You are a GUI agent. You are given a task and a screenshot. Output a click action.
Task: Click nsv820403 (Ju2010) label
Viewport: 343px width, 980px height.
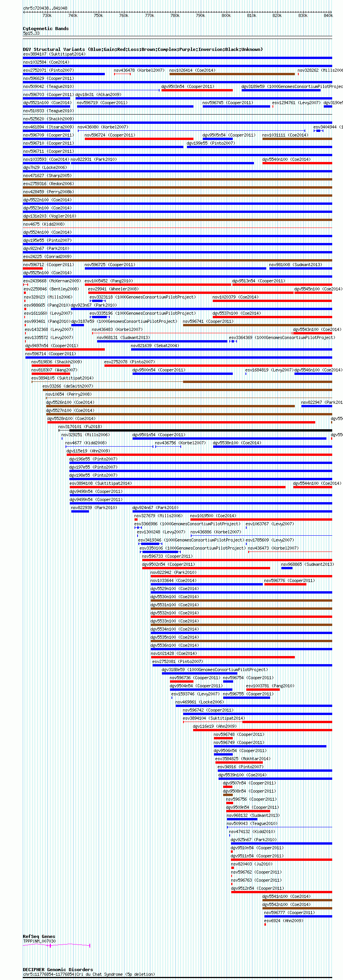pos(252,864)
